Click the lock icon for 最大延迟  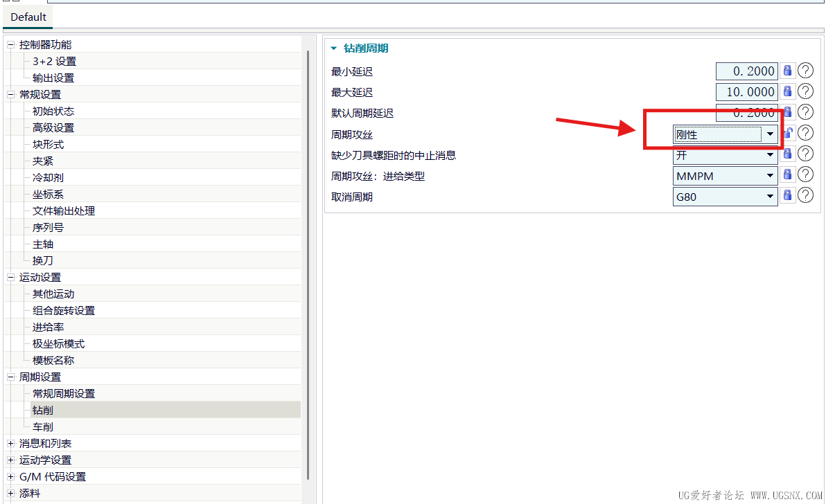[788, 91]
